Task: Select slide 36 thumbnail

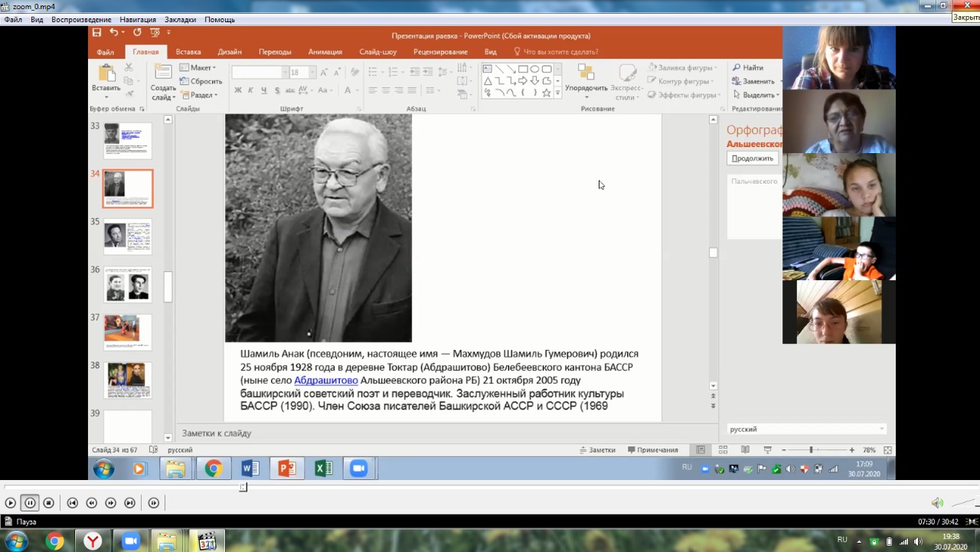Action: 128,286
